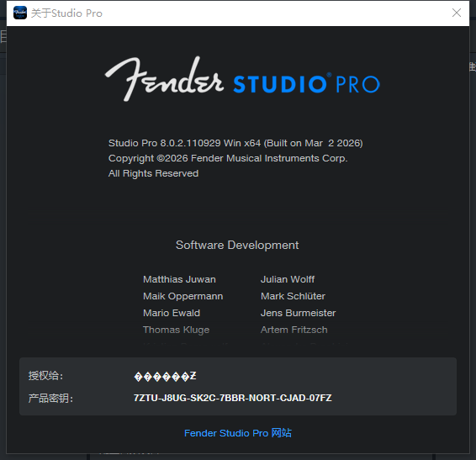Click the 关于Studio Pro window title
The height and width of the screenshot is (460, 476).
66,13
